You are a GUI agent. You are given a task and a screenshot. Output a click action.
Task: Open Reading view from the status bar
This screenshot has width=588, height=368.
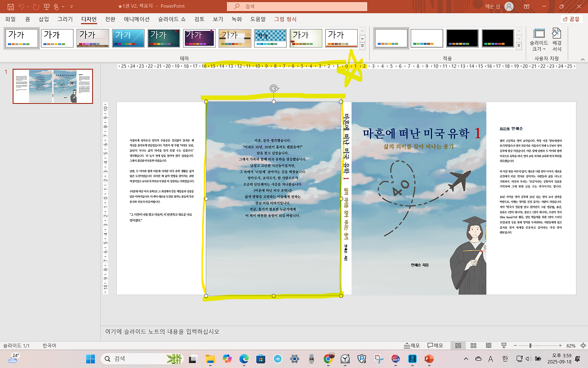pyautogui.click(x=488, y=345)
